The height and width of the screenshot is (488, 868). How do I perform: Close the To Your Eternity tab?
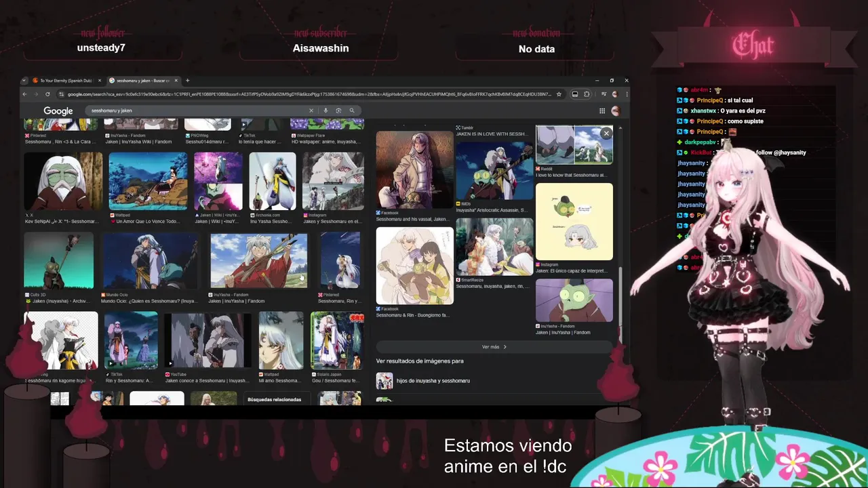[x=99, y=81]
